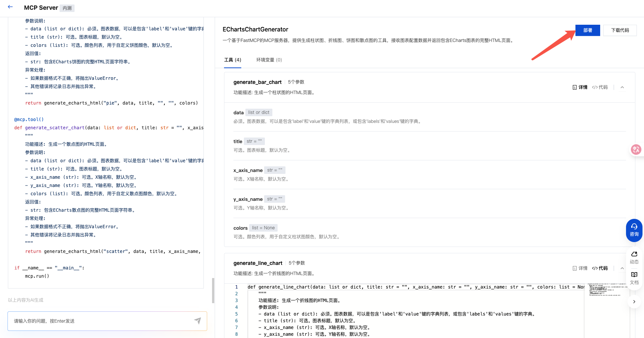This screenshot has width=644, height=338.
Task: Open the 动态 updates icon
Action: pyautogui.click(x=634, y=258)
